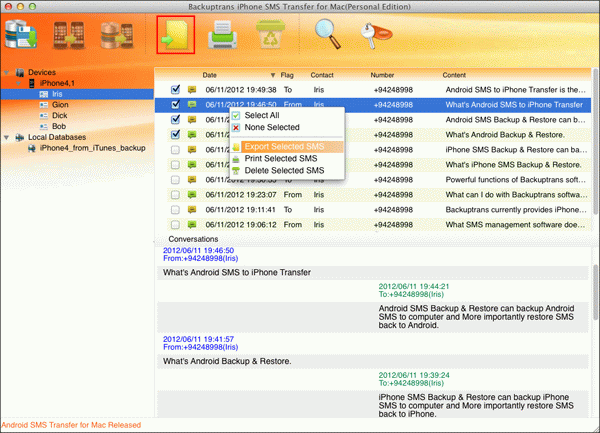Uncheck checkbox for 'Android SMS Backup & Restore can b...' row
Image resolution: width=600 pixels, height=433 pixels.
tap(175, 119)
